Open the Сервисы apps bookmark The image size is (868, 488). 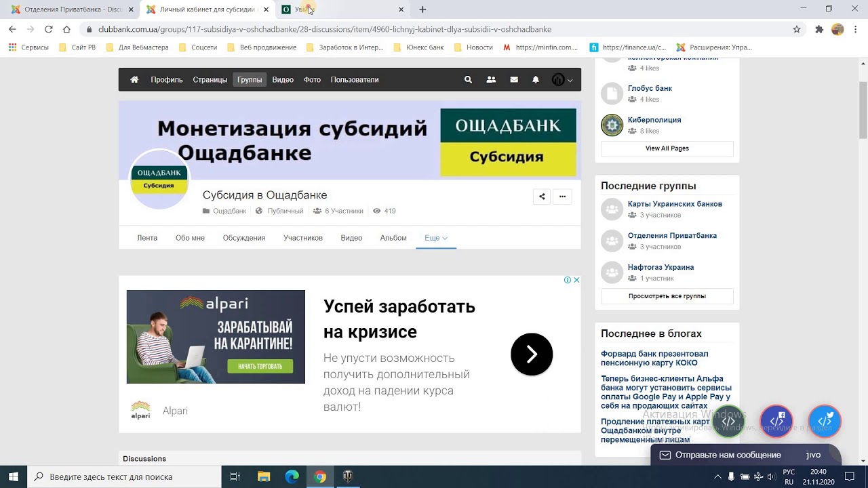(28, 47)
